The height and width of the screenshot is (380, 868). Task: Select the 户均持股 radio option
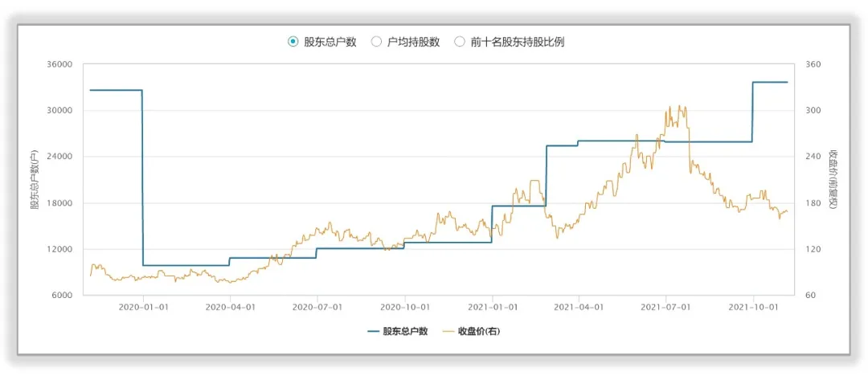click(376, 42)
